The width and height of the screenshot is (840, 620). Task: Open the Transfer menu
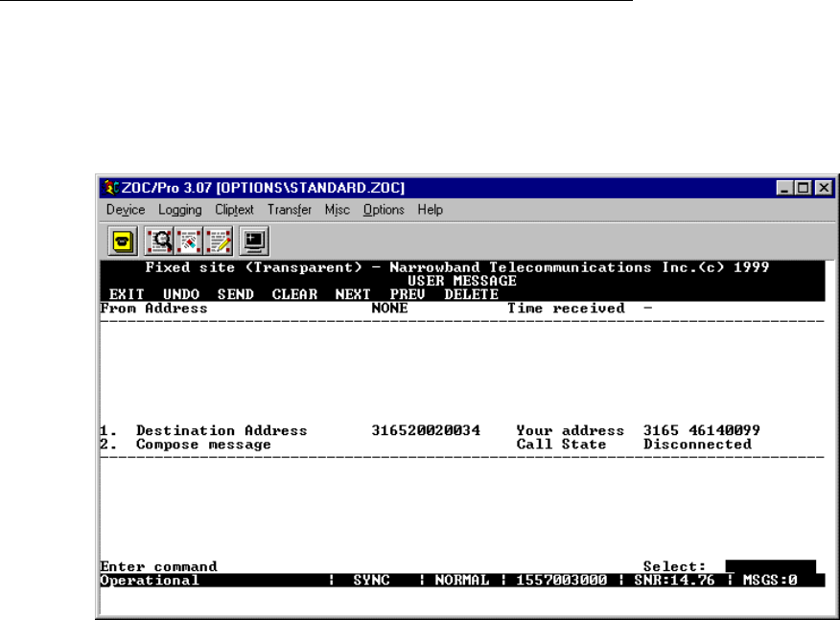coord(290,210)
